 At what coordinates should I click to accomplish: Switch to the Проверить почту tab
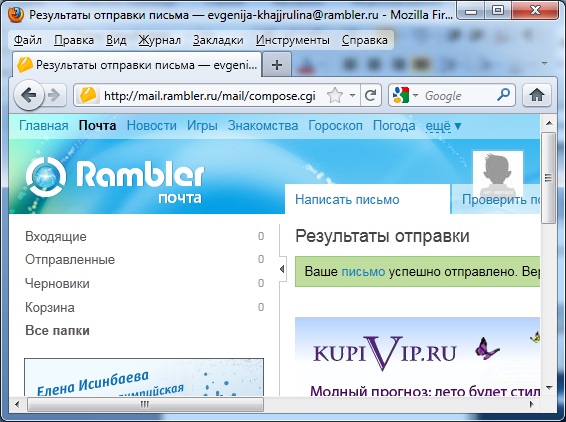coord(501,200)
